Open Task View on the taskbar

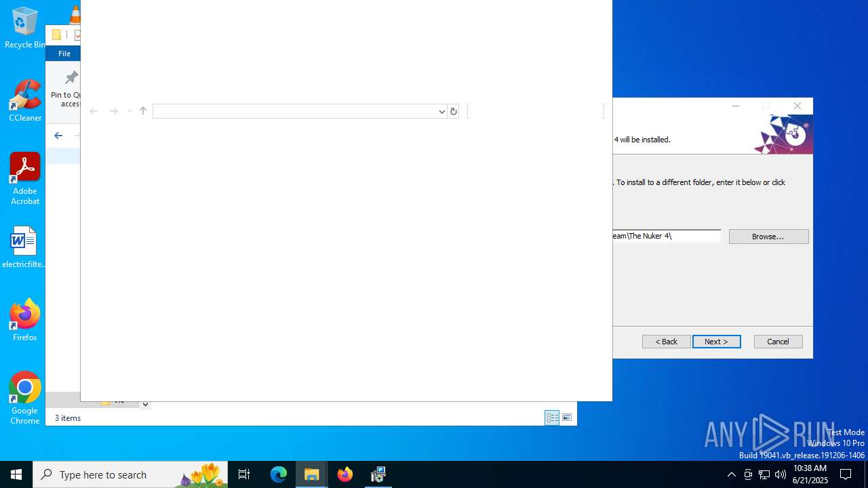pos(244,474)
